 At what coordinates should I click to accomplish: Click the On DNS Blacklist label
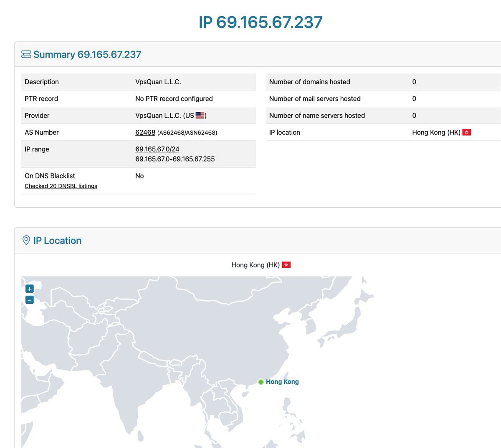[50, 176]
